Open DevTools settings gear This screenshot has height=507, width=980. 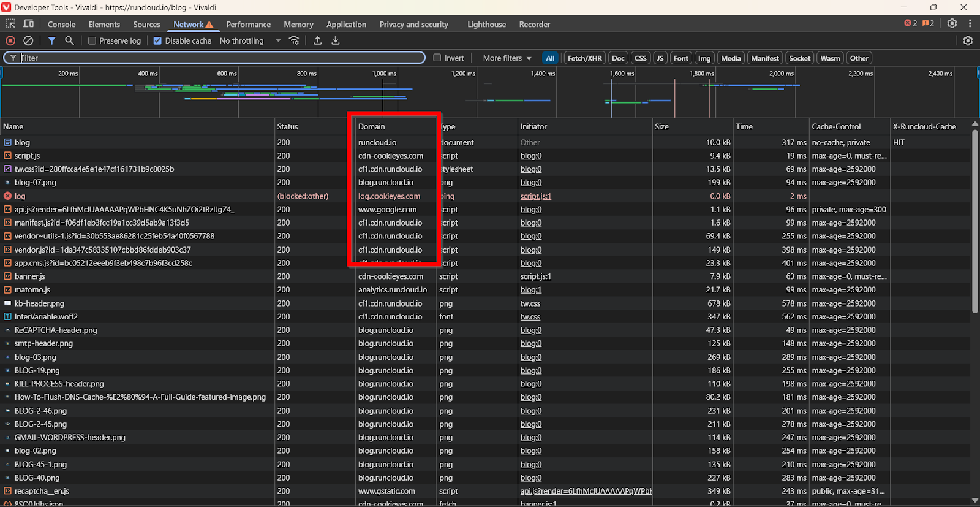coord(952,23)
